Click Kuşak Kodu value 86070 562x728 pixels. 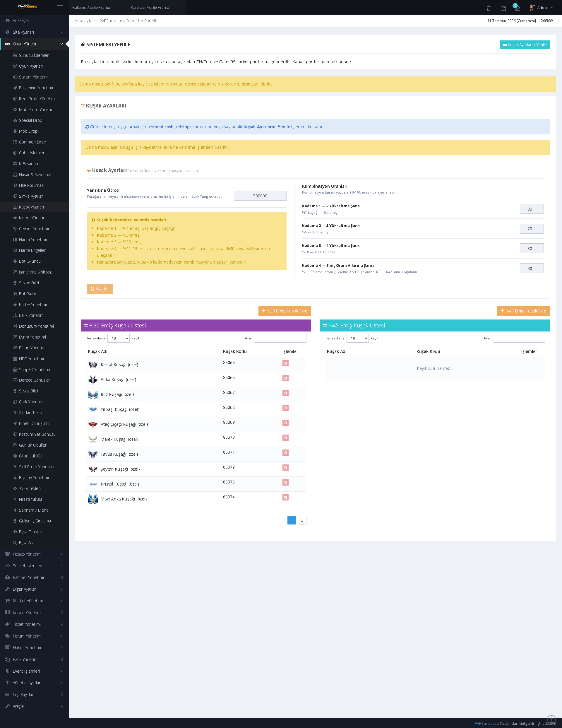coord(229,437)
